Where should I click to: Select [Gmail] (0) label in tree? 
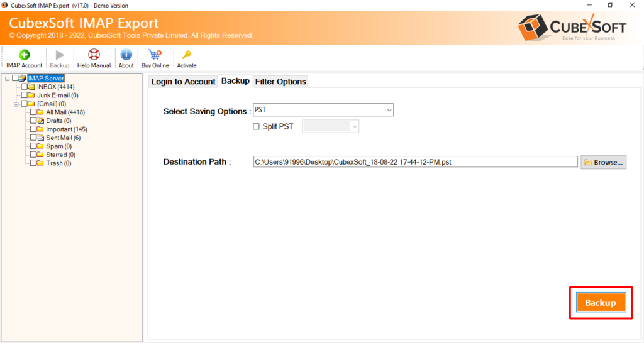52,104
